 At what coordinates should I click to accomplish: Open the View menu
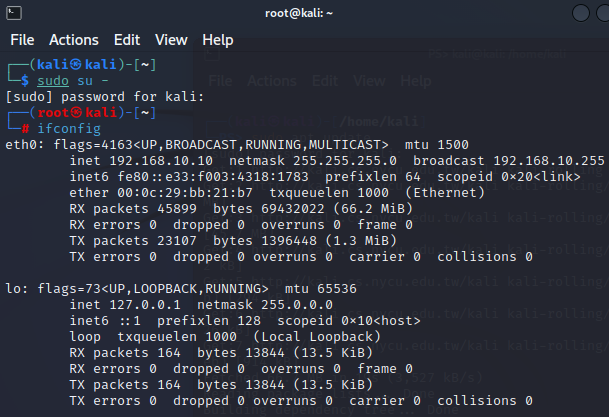pos(171,40)
